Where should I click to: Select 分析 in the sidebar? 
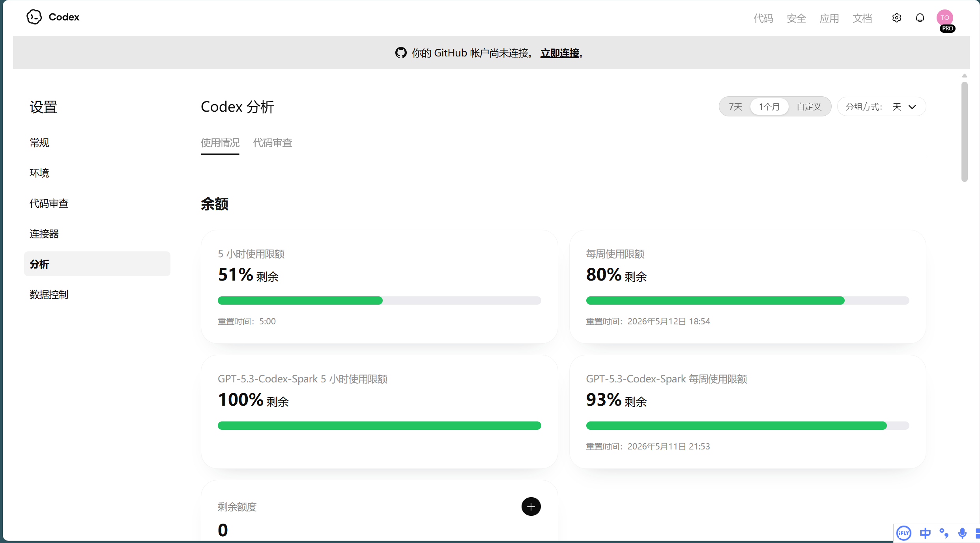(97, 264)
